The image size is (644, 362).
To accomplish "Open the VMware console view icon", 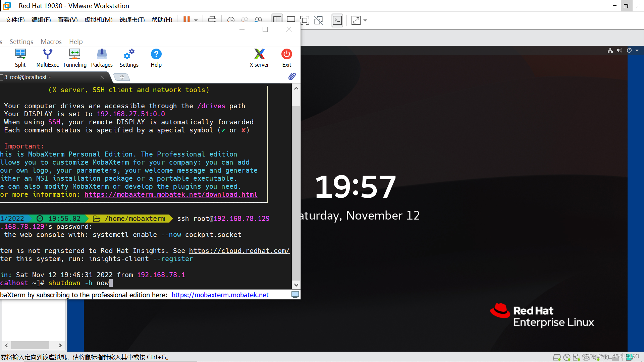I will coord(337,20).
